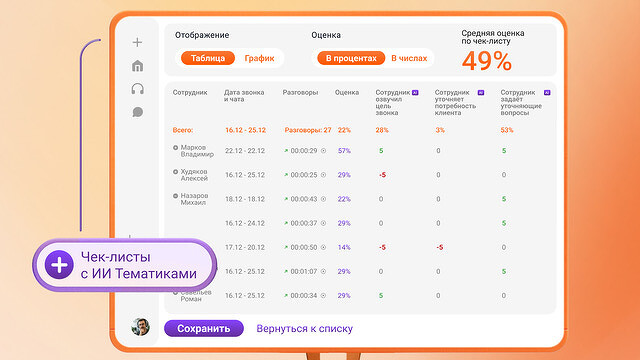Viewport: 640px width, 360px height.
Task: Click play icon next to 00:00:43
Action: pyautogui.click(x=323, y=199)
